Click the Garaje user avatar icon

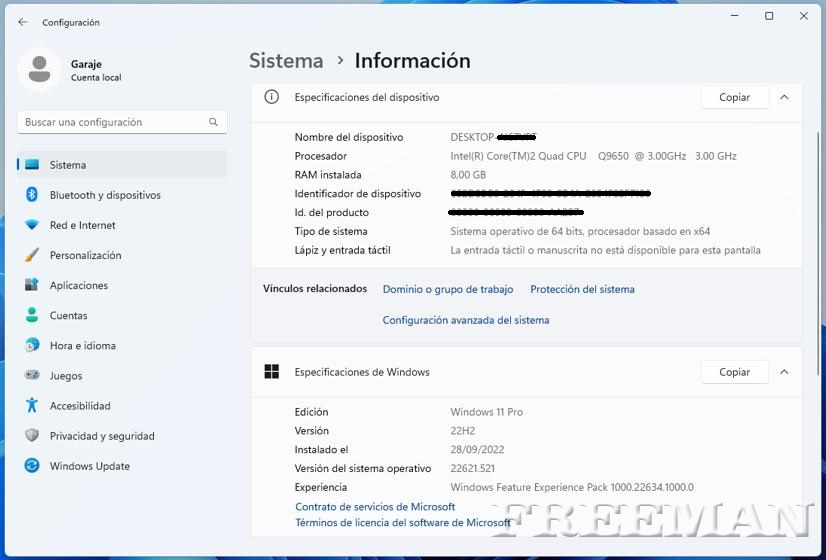pos(39,70)
